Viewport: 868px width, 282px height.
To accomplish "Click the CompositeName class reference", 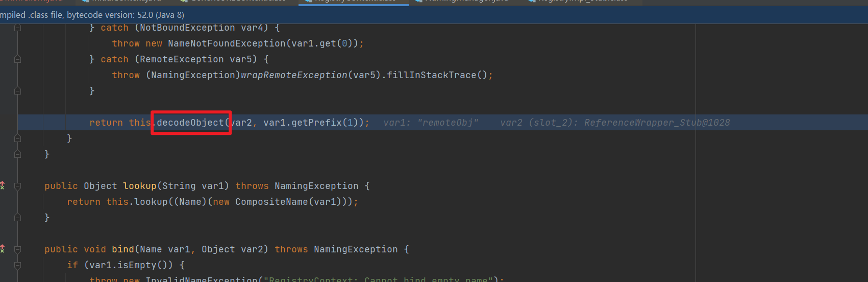I will (x=271, y=202).
